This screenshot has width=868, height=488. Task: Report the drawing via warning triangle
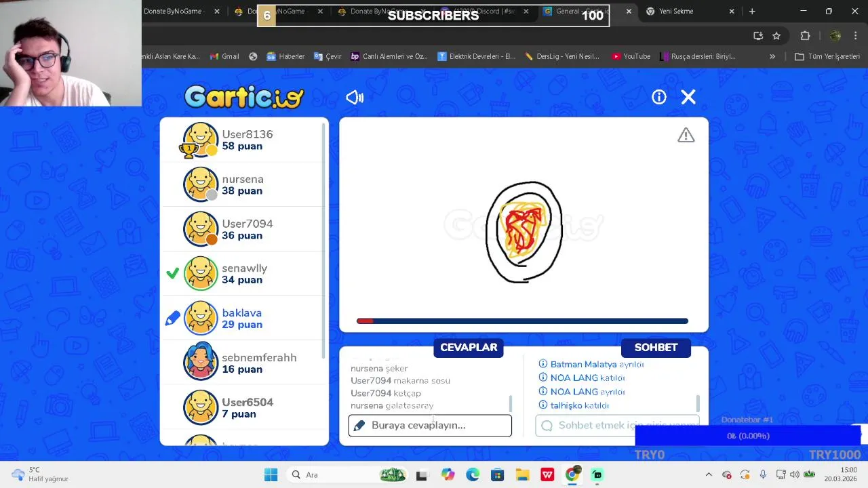coord(686,136)
